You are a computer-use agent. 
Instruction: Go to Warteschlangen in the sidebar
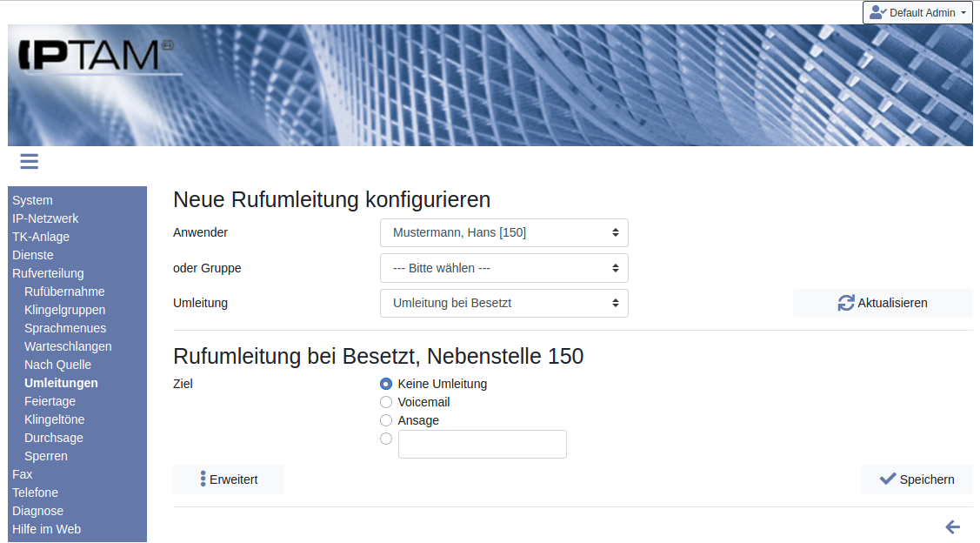(x=68, y=346)
